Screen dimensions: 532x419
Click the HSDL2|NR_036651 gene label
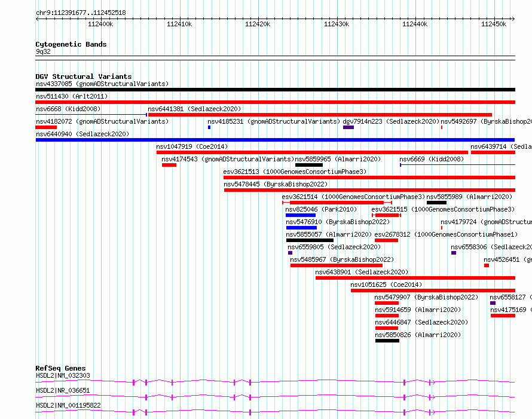pos(63,390)
